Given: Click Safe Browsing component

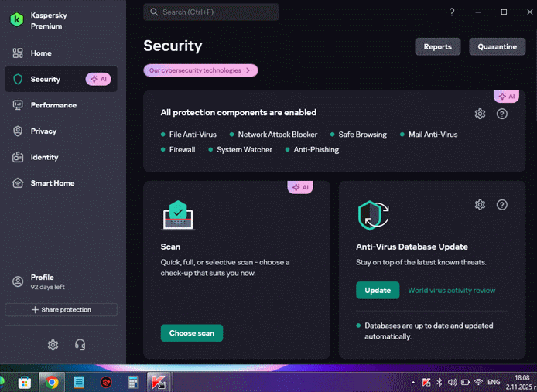Looking at the screenshot, I should pyautogui.click(x=358, y=135).
